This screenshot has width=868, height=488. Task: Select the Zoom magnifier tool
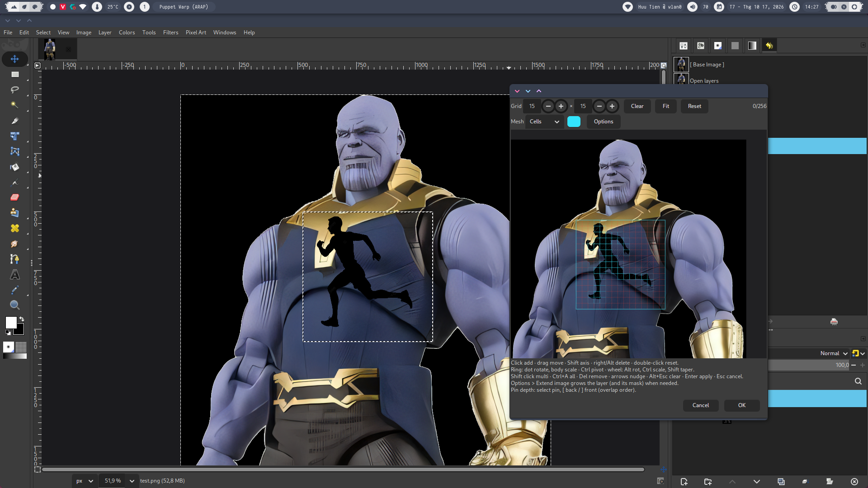pyautogui.click(x=14, y=305)
